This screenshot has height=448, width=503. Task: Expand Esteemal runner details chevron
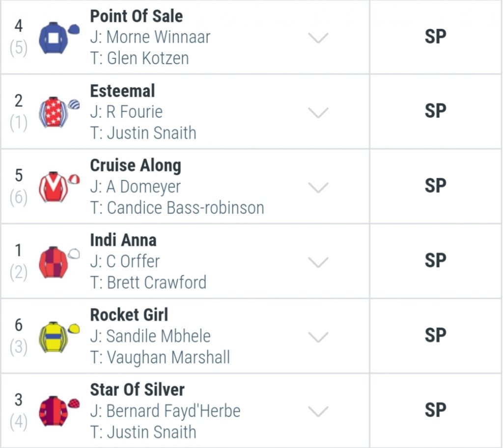pos(318,113)
